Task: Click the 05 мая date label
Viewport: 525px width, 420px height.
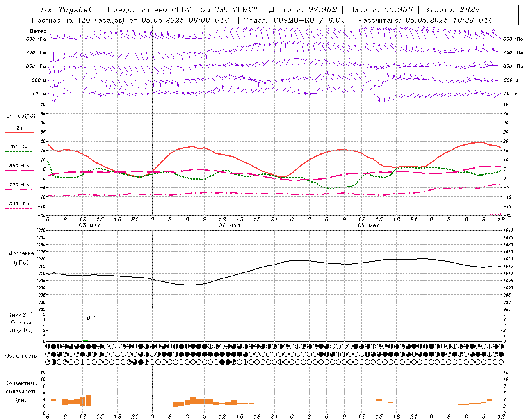Action: coord(90,226)
